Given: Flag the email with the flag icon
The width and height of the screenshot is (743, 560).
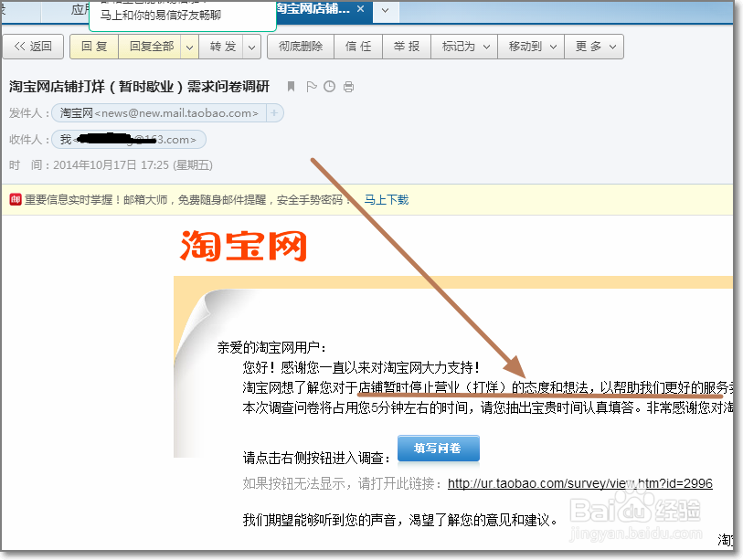Looking at the screenshot, I should (x=312, y=86).
